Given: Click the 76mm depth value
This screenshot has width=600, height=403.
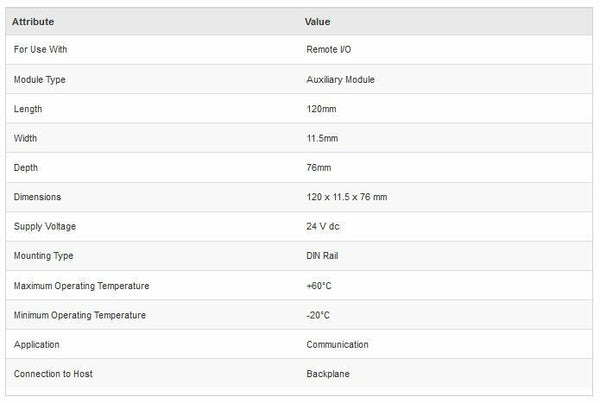Looking at the screenshot, I should (x=320, y=167).
